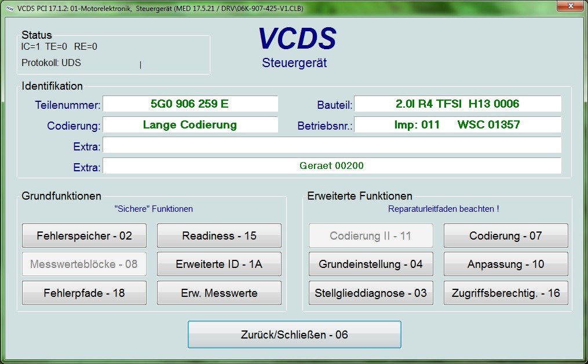588x364 pixels.
Task: Click the empty first Extra field
Action: tap(331, 145)
